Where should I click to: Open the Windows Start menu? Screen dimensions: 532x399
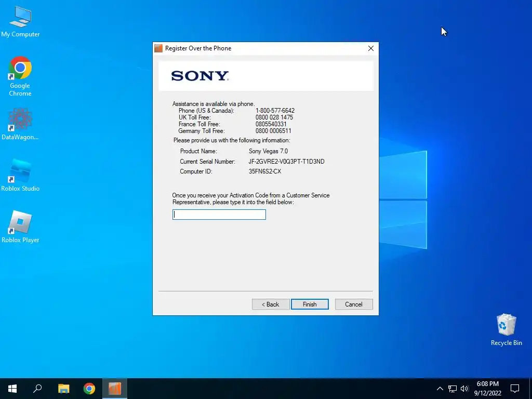click(x=12, y=389)
